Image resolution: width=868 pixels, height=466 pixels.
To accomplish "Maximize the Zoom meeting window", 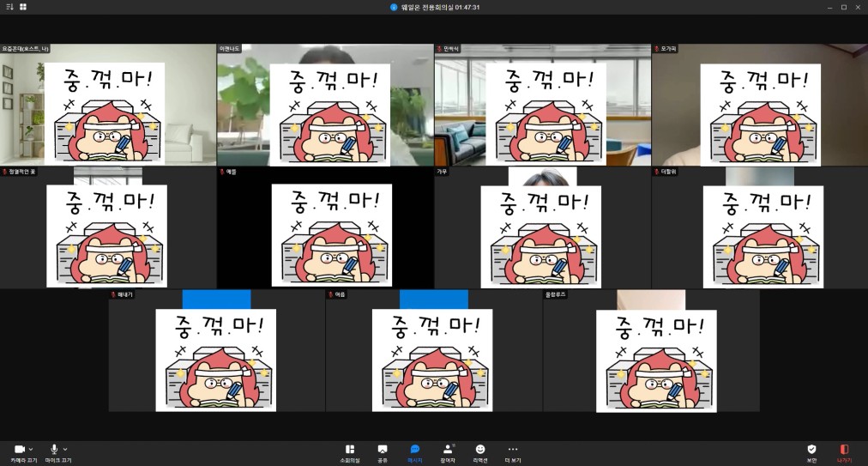I will [x=844, y=7].
